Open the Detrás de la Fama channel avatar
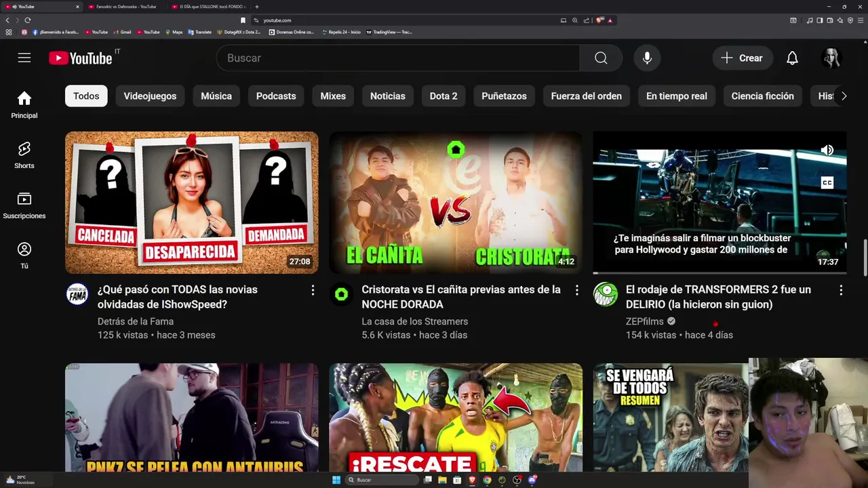The image size is (868, 488). pyautogui.click(x=77, y=294)
